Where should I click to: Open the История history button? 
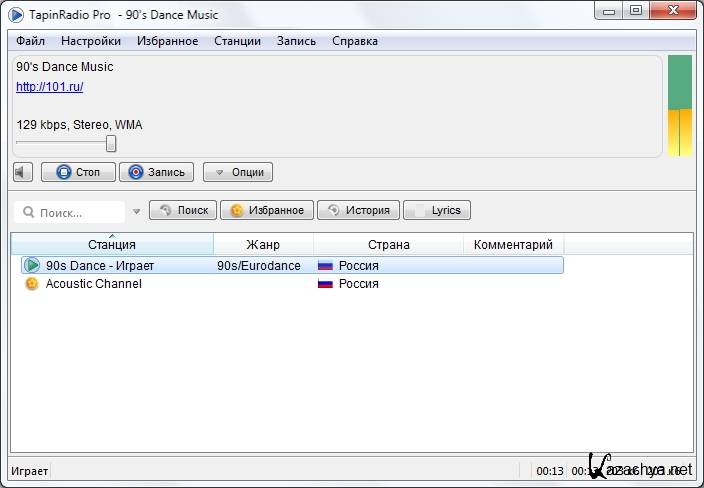coord(359,211)
